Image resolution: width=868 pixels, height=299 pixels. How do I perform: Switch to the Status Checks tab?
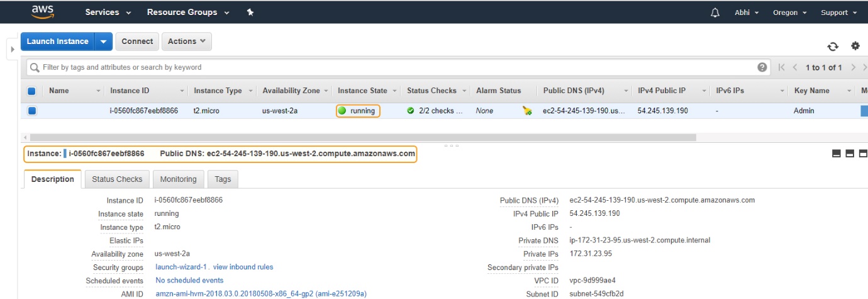point(117,179)
